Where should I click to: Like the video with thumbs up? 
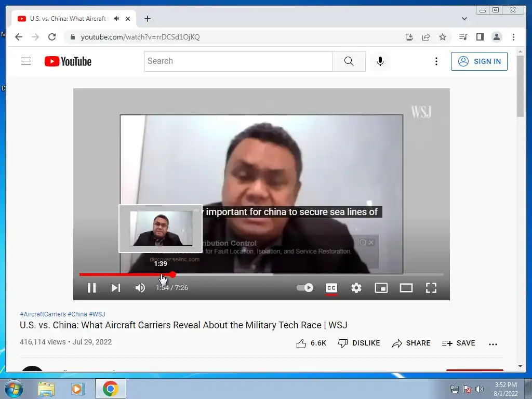tap(311, 343)
